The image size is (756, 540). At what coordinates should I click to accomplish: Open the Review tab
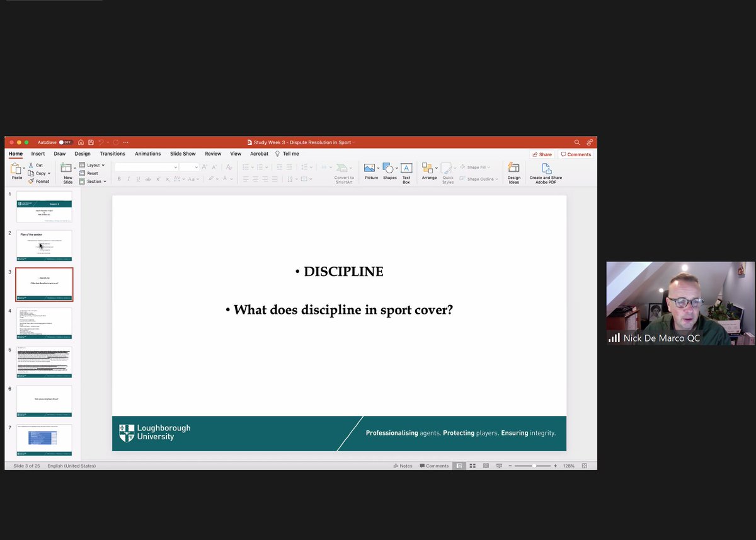tap(213, 154)
